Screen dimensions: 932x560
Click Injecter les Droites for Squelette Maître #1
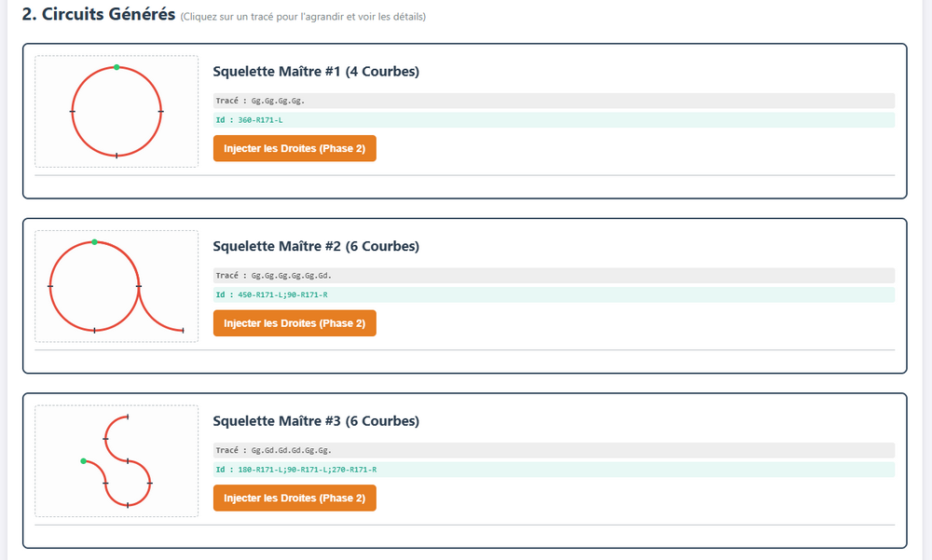pos(295,149)
